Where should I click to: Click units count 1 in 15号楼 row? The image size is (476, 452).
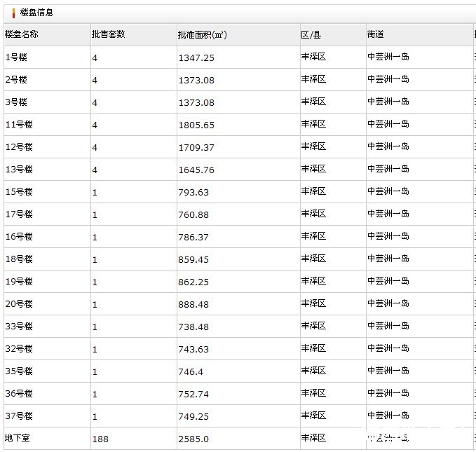pyautogui.click(x=95, y=193)
